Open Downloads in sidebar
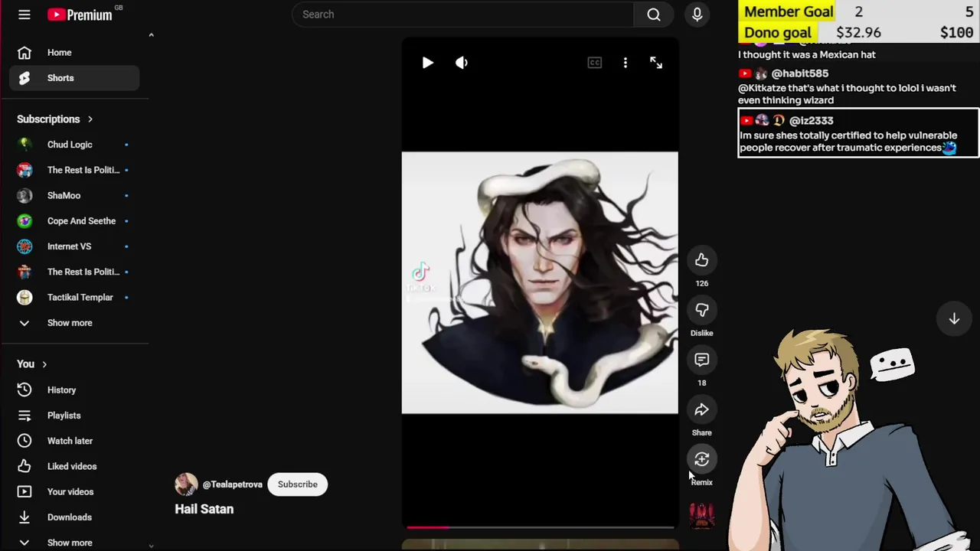Screen dimensions: 980x551 [x=74, y=517]
